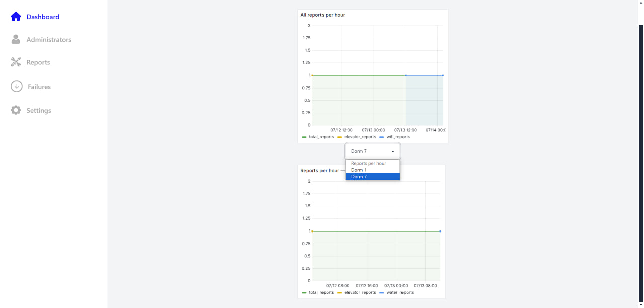Toggle total_reports in All reports per hour legend
This screenshot has height=308, width=644.
320,137
